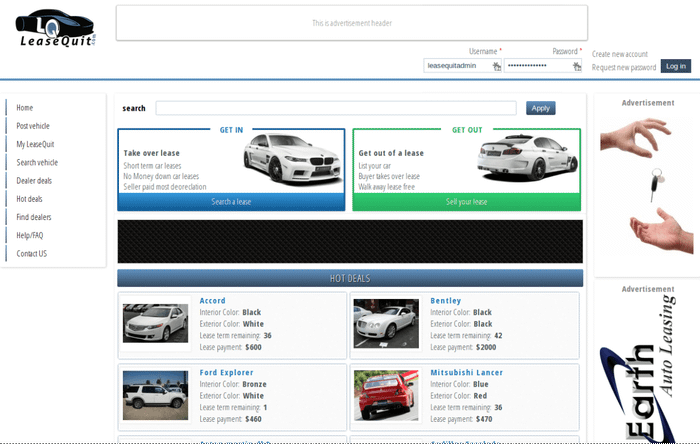The image size is (700, 444).
Task: Click 'No Money down car leases' text
Action: 161,176
